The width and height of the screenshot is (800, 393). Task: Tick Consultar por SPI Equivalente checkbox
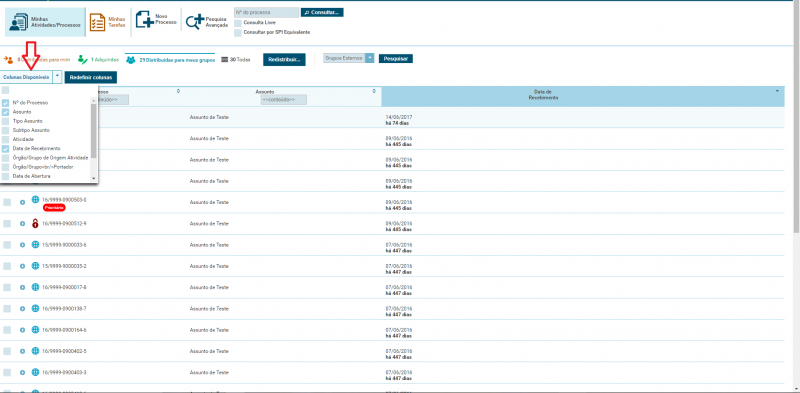pos(238,32)
